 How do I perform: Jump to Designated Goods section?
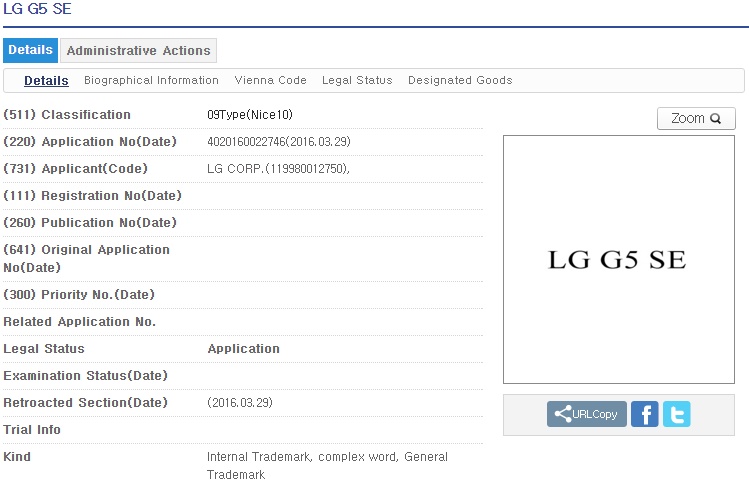[x=460, y=80]
